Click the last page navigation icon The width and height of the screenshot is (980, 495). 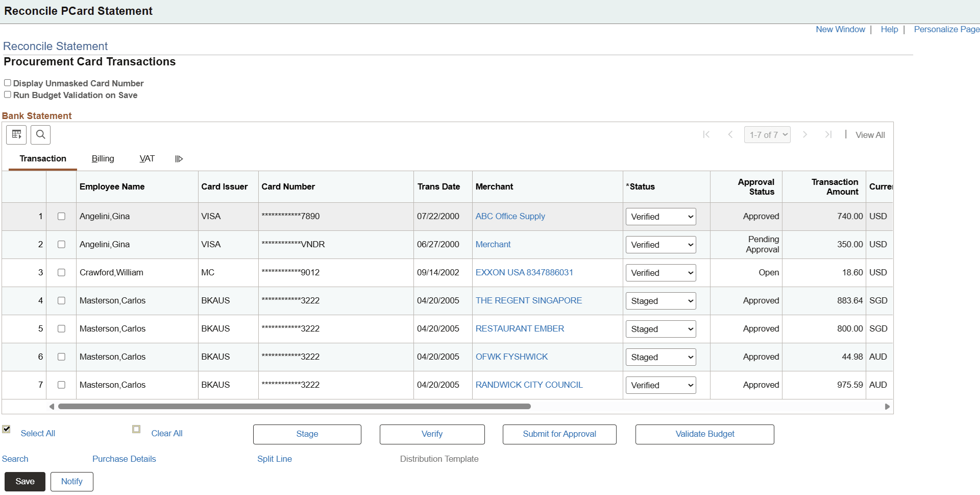[x=828, y=134]
